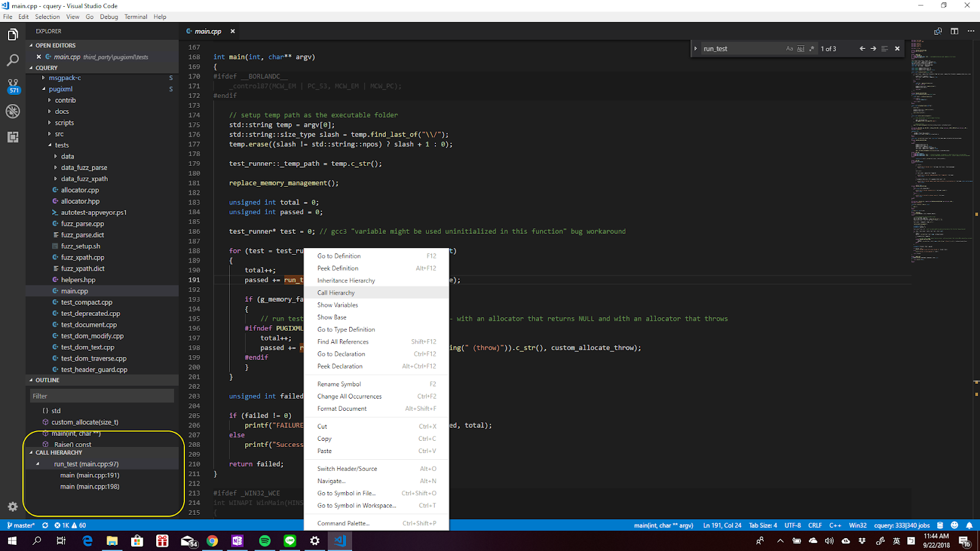Open the settings gear at bottom left
This screenshot has height=551, width=980.
click(x=12, y=507)
